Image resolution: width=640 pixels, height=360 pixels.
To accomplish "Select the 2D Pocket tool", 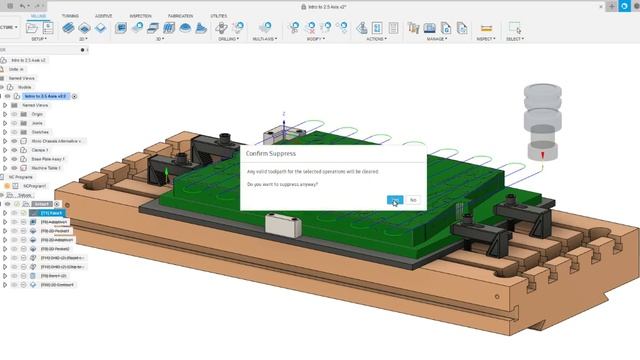I will [x=84, y=28].
